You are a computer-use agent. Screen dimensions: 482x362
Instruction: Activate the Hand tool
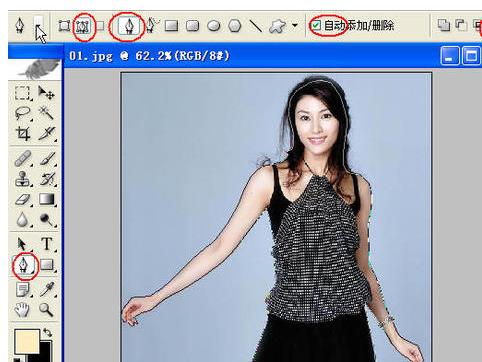pyautogui.click(x=22, y=310)
